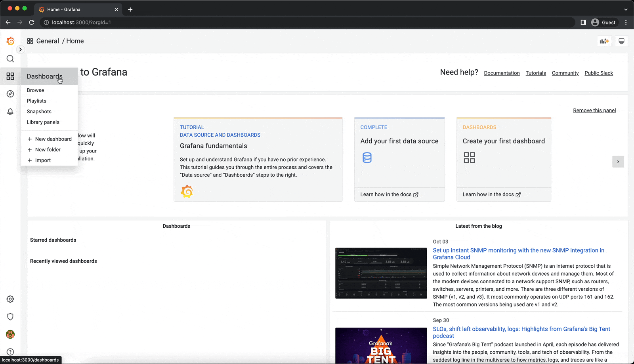Viewport: 634px width, 364px height.
Task: Open the Search dashboards icon
Action: click(x=10, y=59)
